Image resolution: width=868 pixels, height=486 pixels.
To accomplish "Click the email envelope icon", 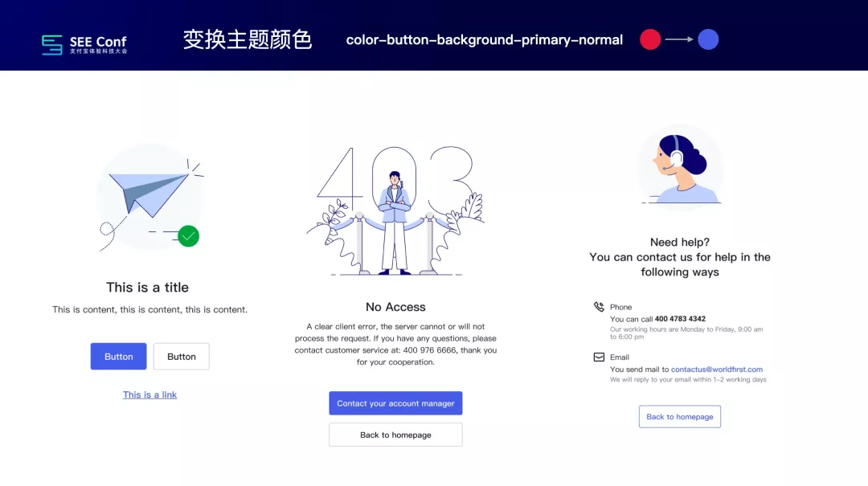I will (599, 357).
